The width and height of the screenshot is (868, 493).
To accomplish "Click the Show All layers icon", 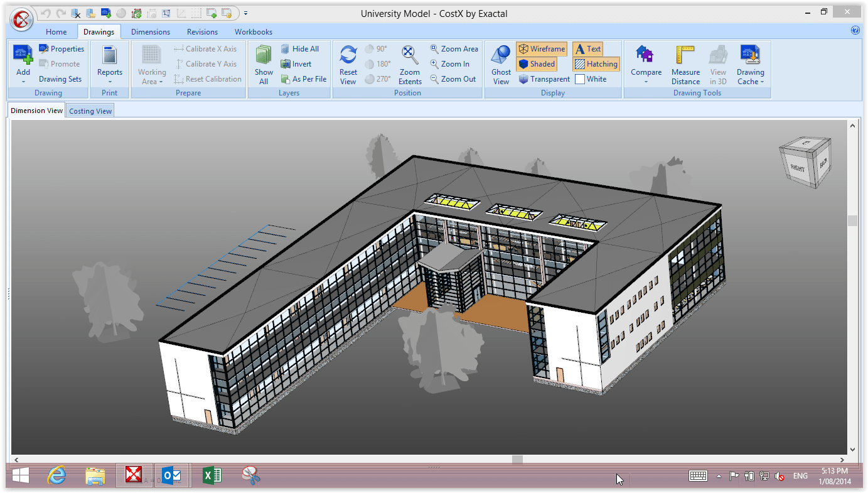I will [264, 55].
